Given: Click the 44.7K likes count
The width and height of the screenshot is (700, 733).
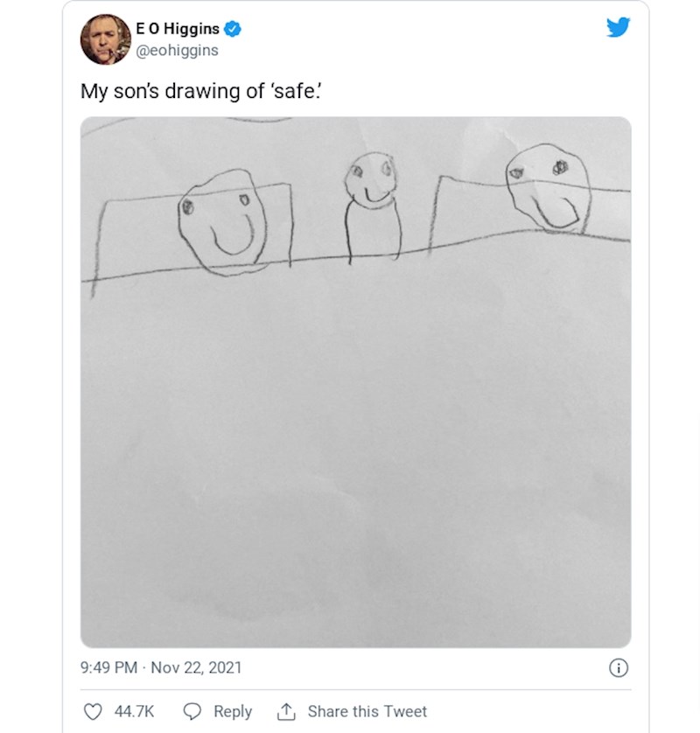Looking at the screenshot, I should [x=135, y=711].
